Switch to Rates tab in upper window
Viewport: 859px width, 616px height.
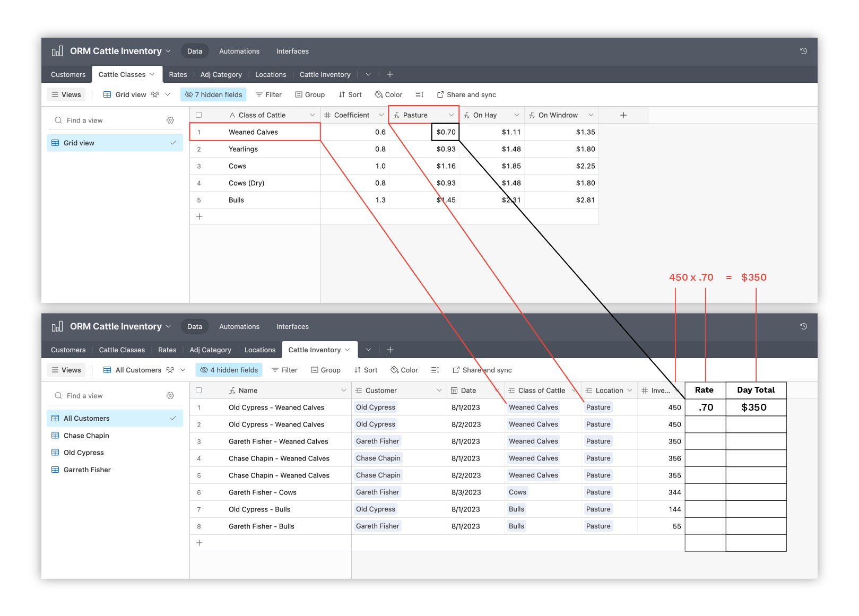tap(178, 74)
